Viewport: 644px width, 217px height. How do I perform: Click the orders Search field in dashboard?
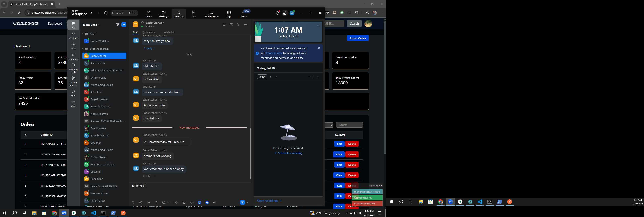pyautogui.click(x=350, y=125)
